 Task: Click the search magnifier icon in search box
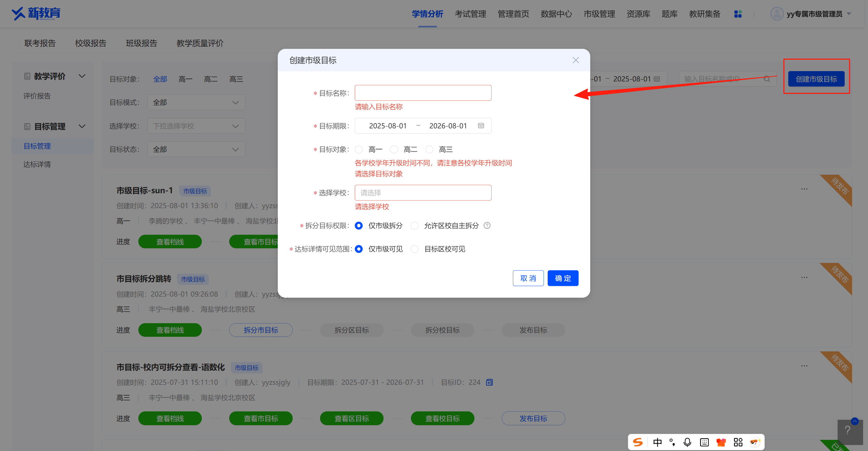click(767, 79)
